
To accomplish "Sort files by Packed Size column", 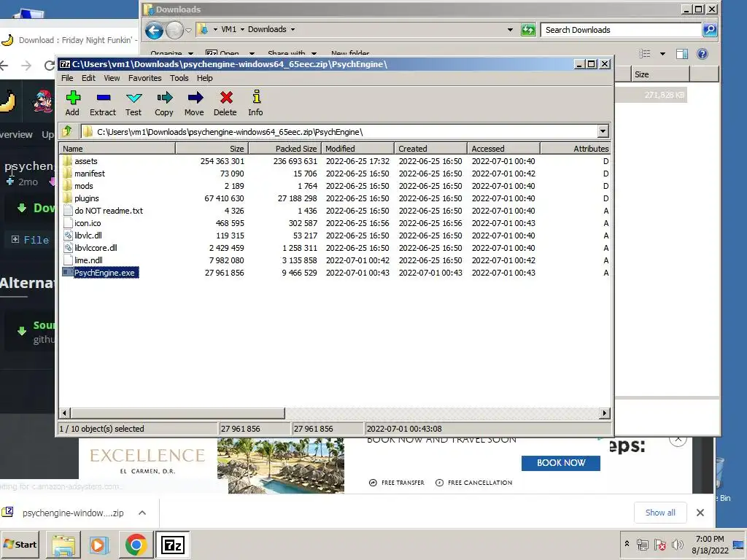I will pos(285,149).
